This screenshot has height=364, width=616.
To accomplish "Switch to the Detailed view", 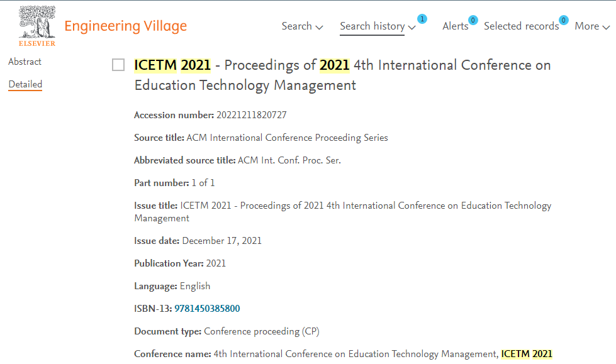I will click(x=25, y=84).
